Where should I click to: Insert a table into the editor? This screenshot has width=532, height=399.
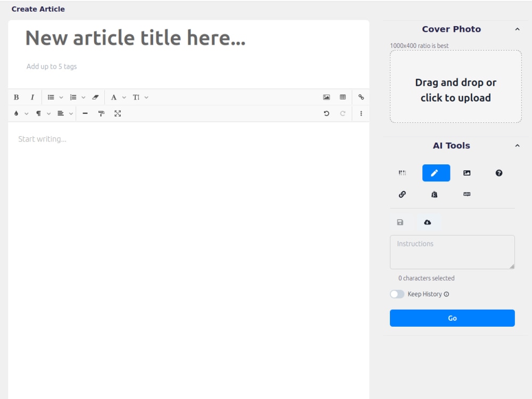coord(343,97)
